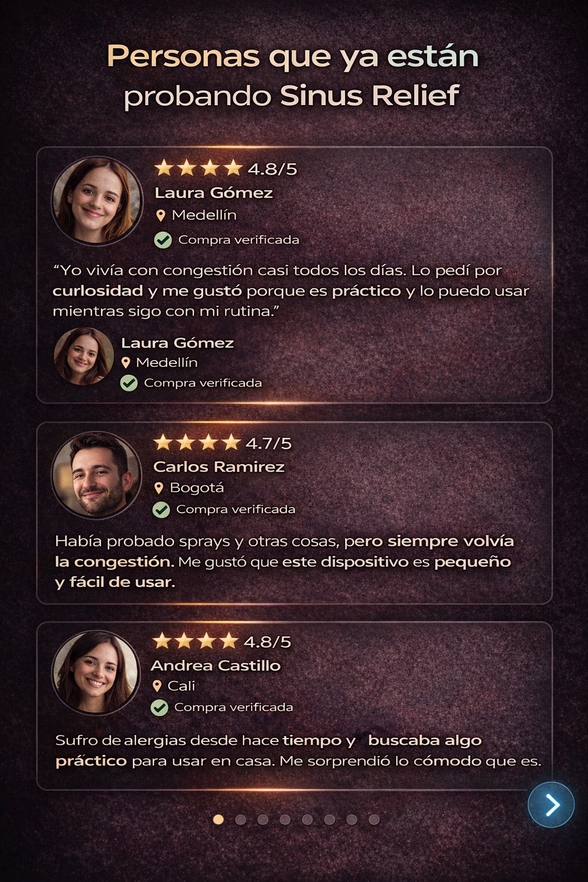588x882 pixels.
Task: Select the second carousel dot
Action: pyautogui.click(x=241, y=819)
